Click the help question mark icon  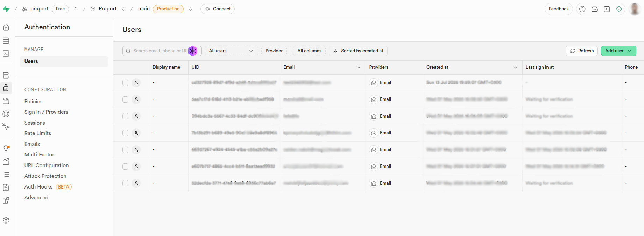tap(582, 9)
